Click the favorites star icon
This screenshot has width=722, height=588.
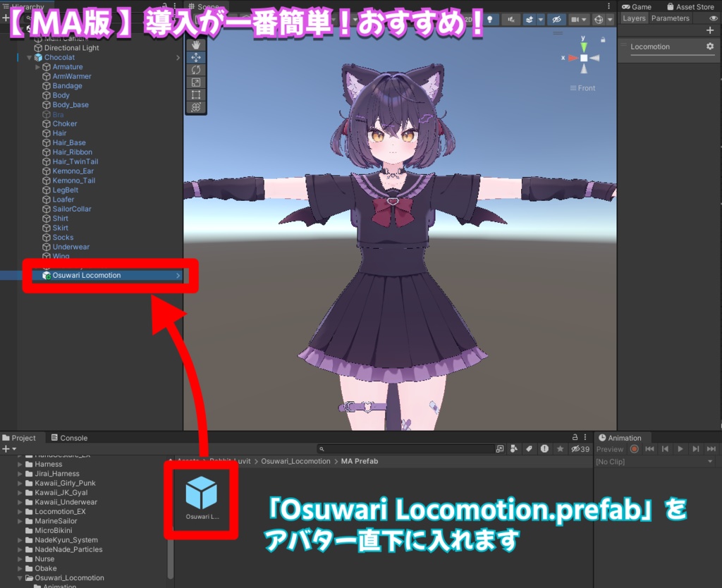coord(560,449)
